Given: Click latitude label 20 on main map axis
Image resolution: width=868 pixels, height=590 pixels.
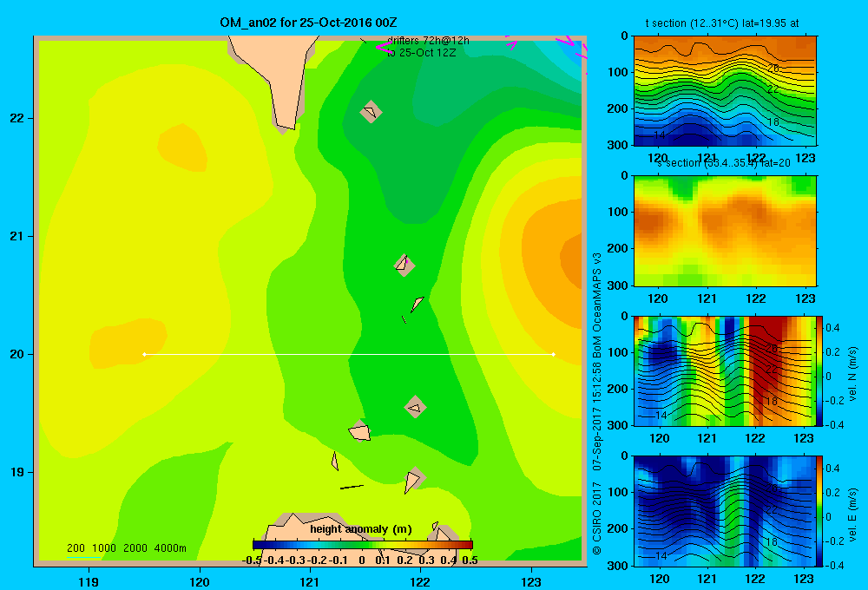Looking at the screenshot, I should pos(17,354).
